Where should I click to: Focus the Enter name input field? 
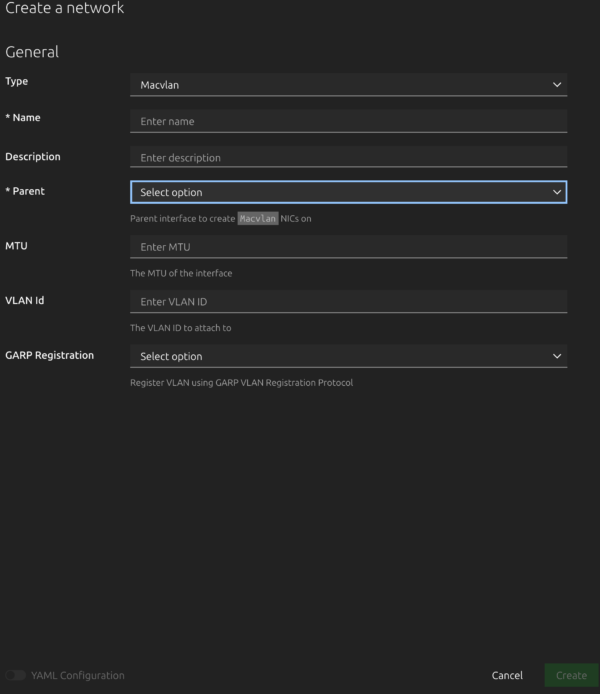(348, 121)
